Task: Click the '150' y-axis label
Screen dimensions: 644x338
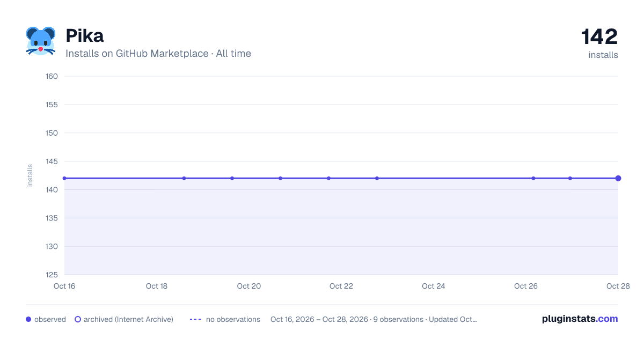Action: pyautogui.click(x=52, y=133)
